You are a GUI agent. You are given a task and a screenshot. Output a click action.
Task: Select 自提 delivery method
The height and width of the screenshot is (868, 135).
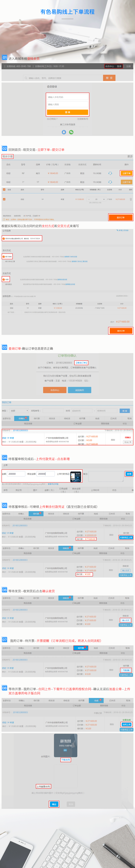[4, 279]
